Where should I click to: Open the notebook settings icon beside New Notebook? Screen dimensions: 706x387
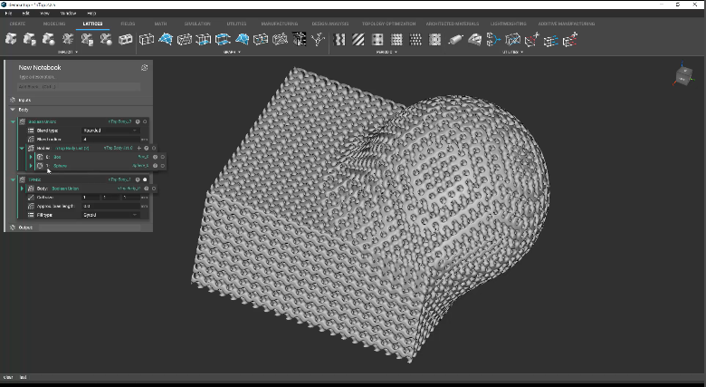(x=145, y=68)
